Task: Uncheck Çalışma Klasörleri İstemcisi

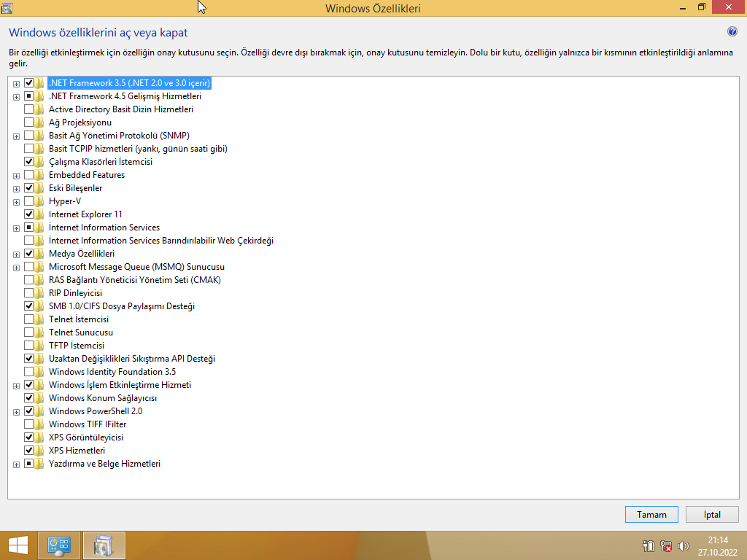Action: pos(28,162)
